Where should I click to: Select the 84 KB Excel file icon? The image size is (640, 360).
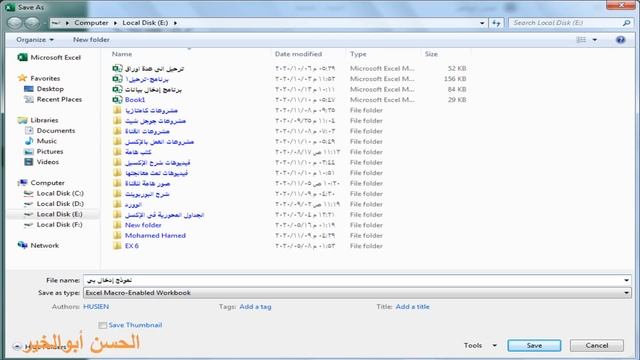[x=117, y=89]
